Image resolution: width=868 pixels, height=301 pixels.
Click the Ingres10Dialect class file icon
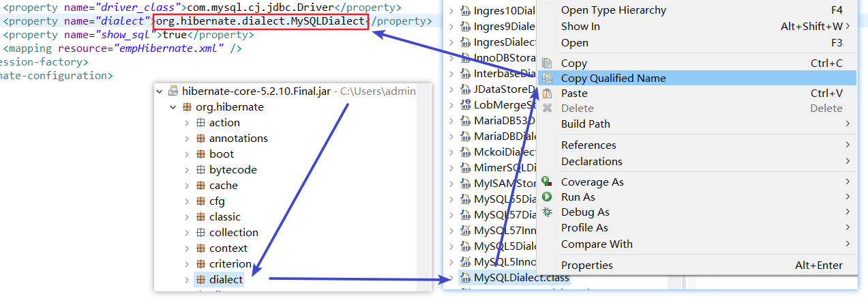pyautogui.click(x=466, y=11)
